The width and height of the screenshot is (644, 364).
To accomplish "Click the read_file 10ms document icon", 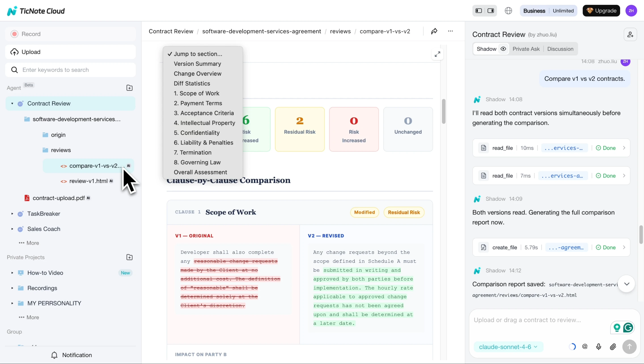I will tap(483, 148).
